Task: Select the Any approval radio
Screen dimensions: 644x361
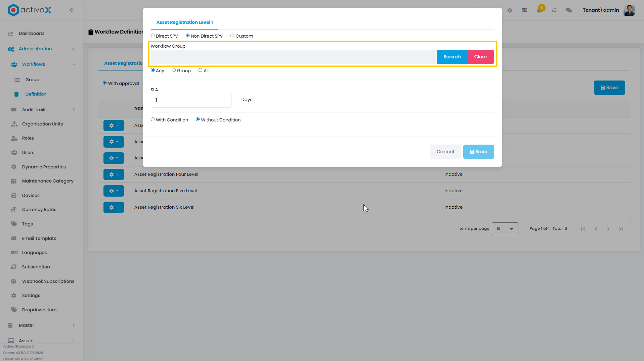Action: point(153,70)
